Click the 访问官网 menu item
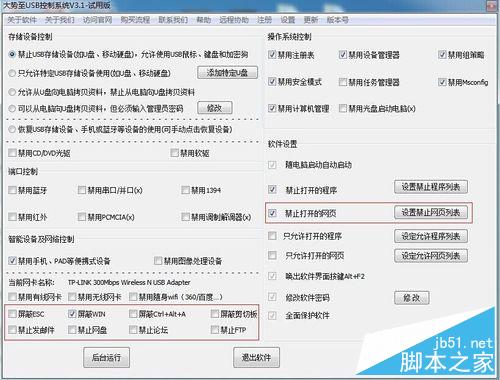The image size is (500, 380). click(97, 20)
